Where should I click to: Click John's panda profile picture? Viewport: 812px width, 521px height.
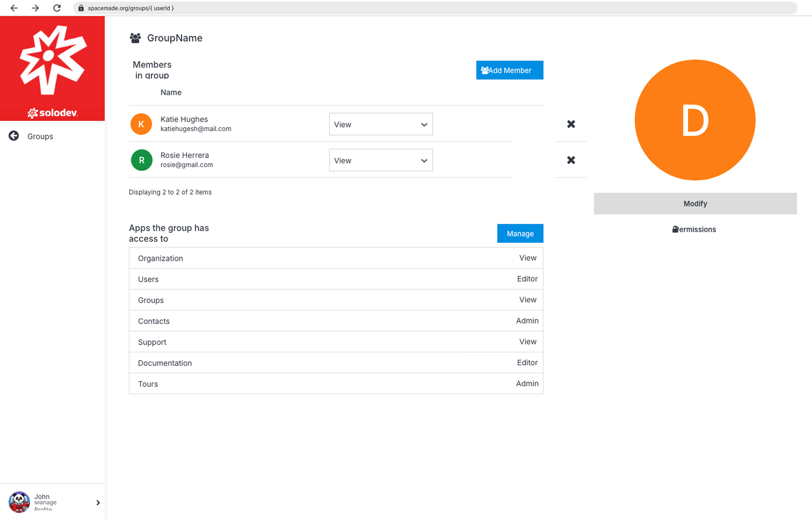click(x=19, y=502)
